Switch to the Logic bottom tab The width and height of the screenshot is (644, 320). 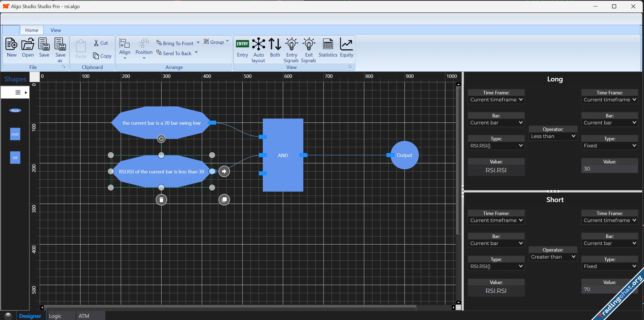(x=55, y=316)
